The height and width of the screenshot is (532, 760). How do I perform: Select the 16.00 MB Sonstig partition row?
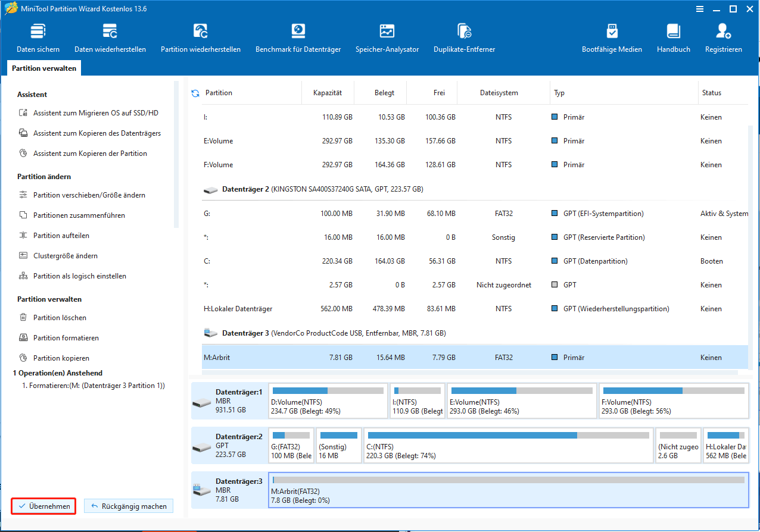(475, 237)
